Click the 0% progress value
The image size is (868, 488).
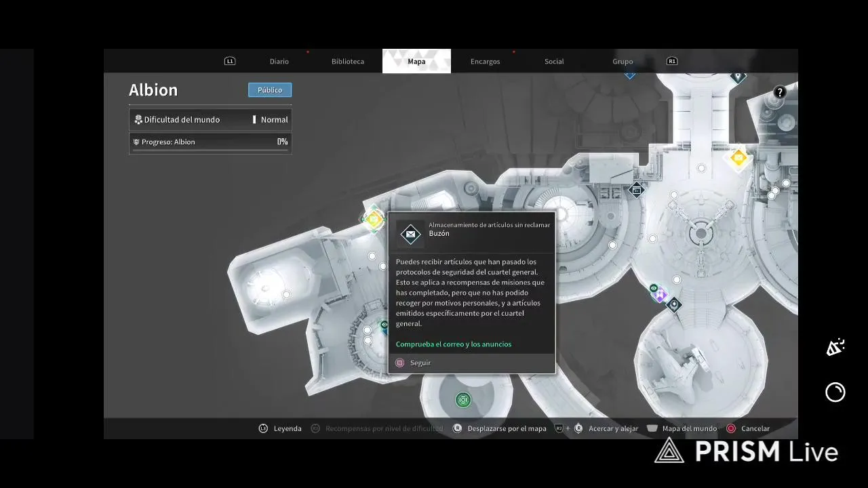coord(282,142)
